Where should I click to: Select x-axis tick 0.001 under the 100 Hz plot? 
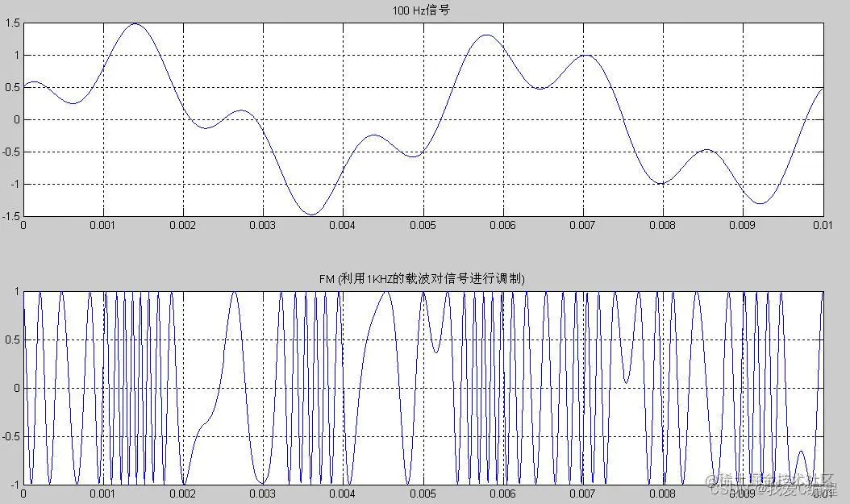[102, 226]
